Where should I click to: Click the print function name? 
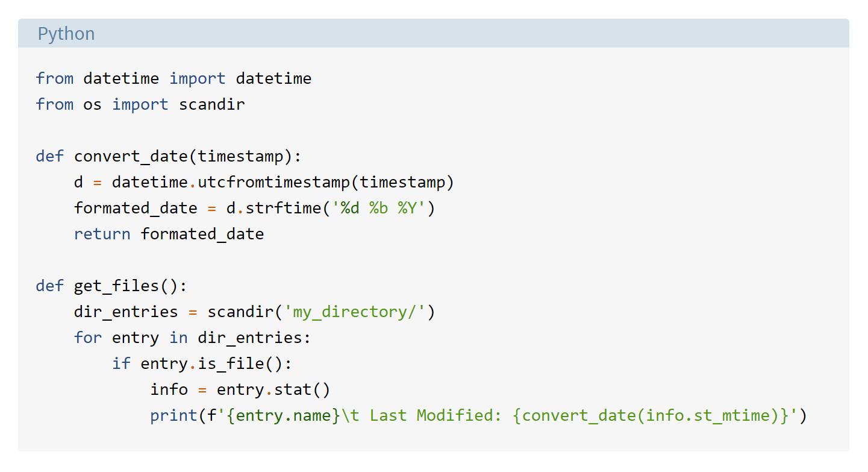[173, 415]
